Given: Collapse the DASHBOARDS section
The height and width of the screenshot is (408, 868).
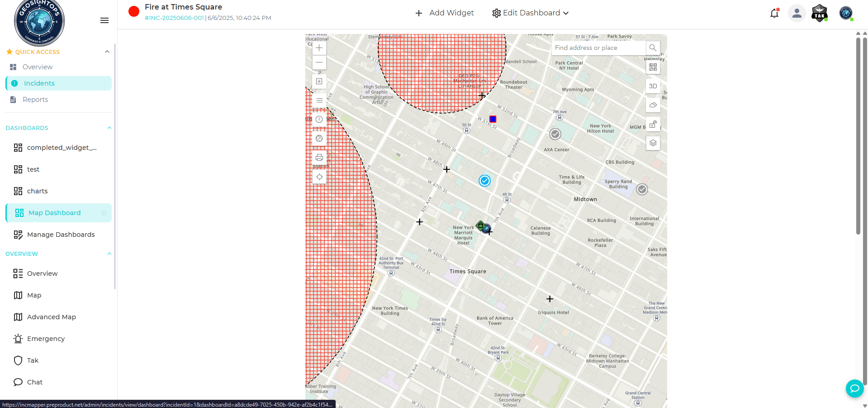Looking at the screenshot, I should pyautogui.click(x=109, y=128).
